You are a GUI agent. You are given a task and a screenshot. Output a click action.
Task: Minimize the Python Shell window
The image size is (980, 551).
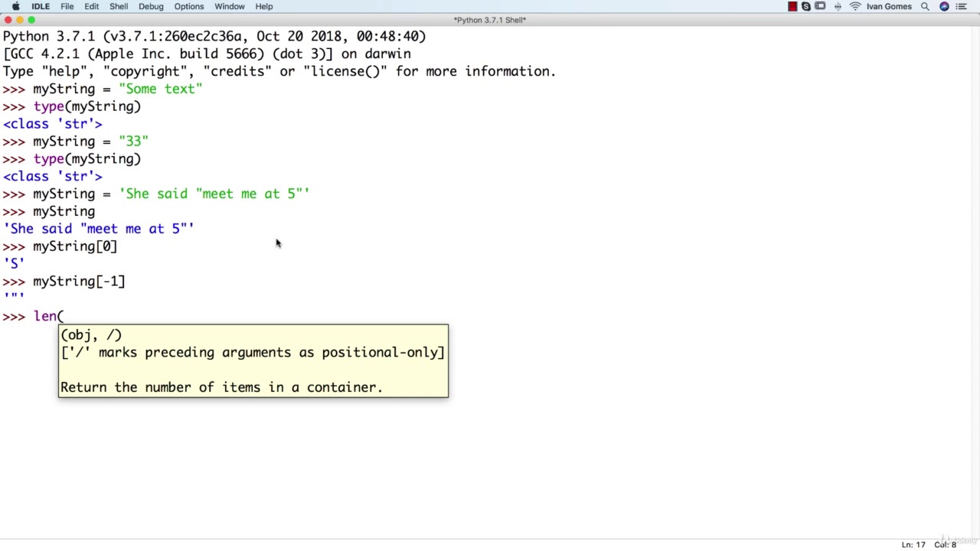click(20, 20)
